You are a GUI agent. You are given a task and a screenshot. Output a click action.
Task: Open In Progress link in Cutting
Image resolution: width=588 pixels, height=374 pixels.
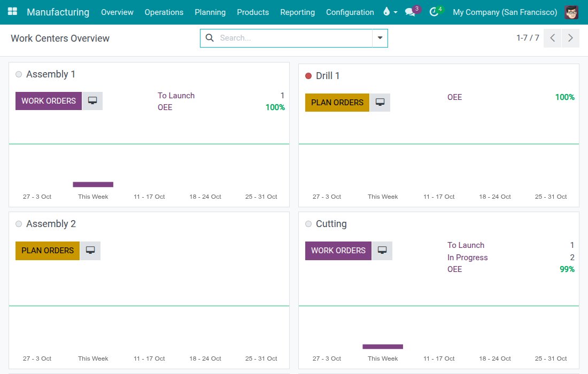click(x=468, y=258)
